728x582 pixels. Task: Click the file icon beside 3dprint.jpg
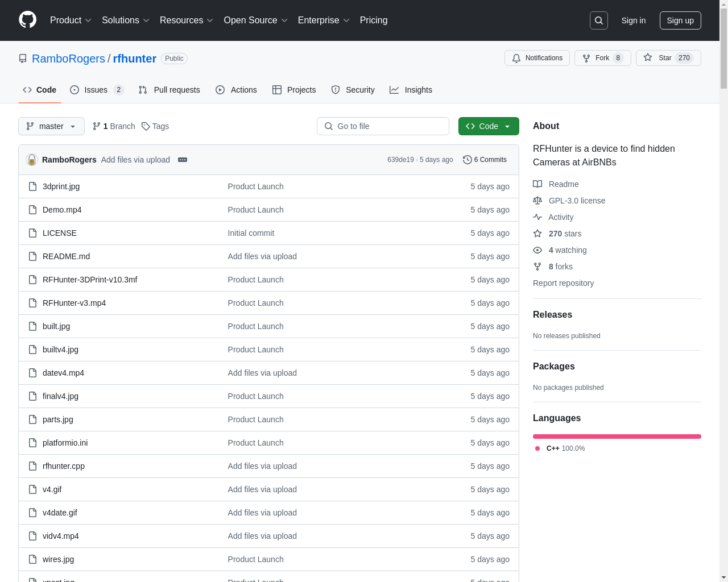(x=32, y=186)
